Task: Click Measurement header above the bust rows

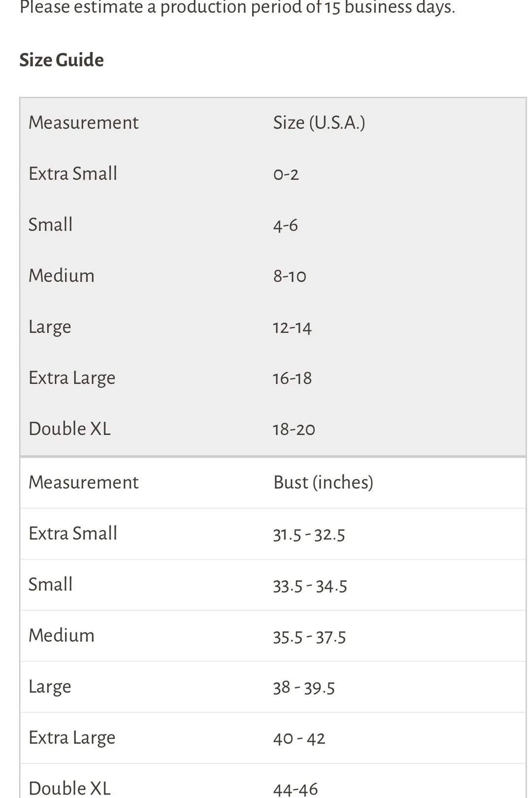Action: point(83,482)
